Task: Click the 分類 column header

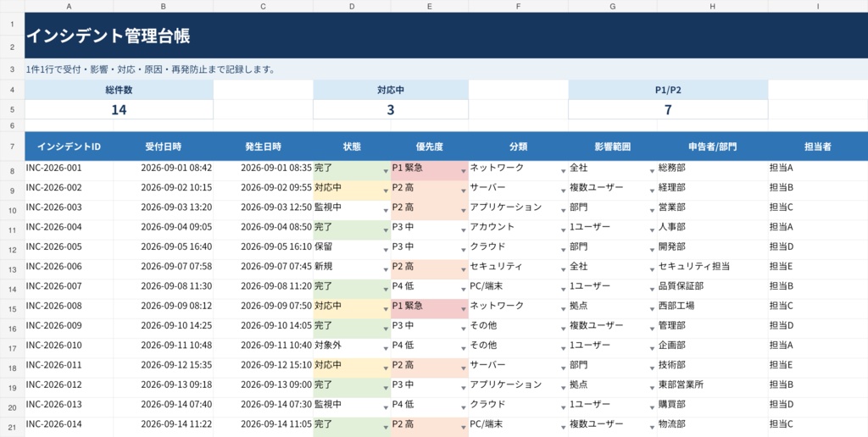Action: tap(518, 147)
